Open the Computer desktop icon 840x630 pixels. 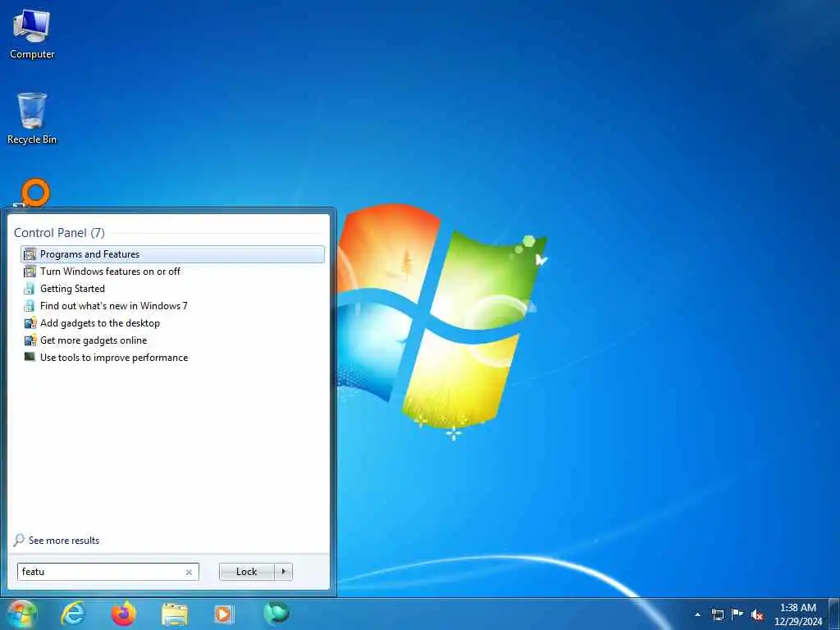[x=32, y=33]
